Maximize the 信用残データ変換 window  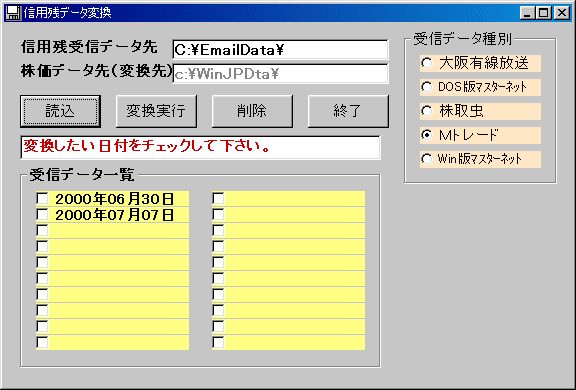coord(543,13)
